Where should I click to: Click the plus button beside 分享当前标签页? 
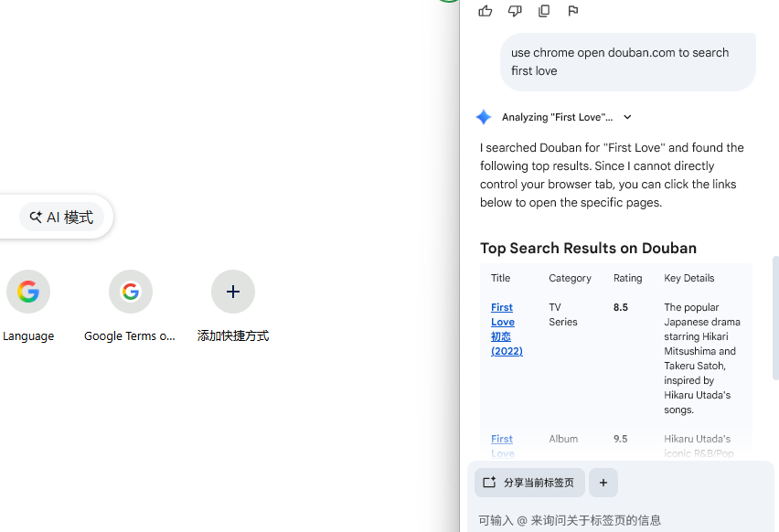point(603,483)
